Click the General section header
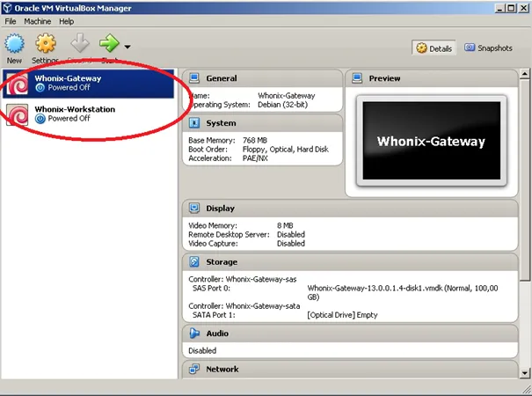This screenshot has width=532, height=396. click(262, 78)
